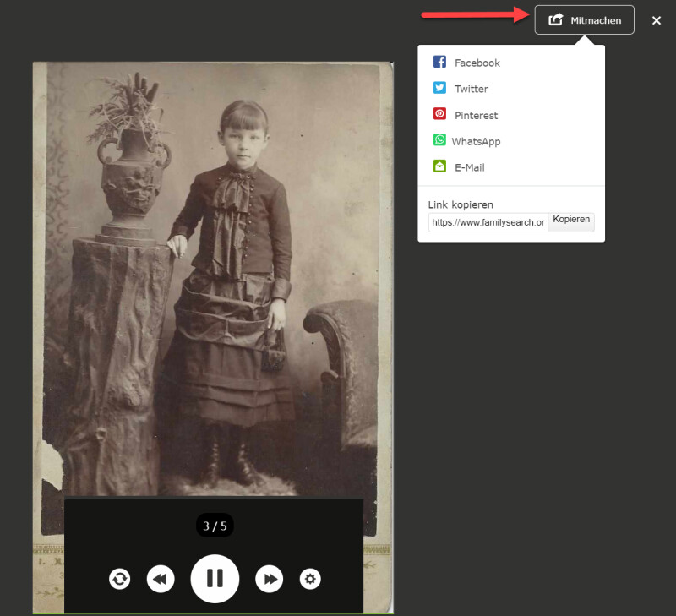The height and width of the screenshot is (616, 676).
Task: Share via Twitter menu entry
Action: [461, 89]
